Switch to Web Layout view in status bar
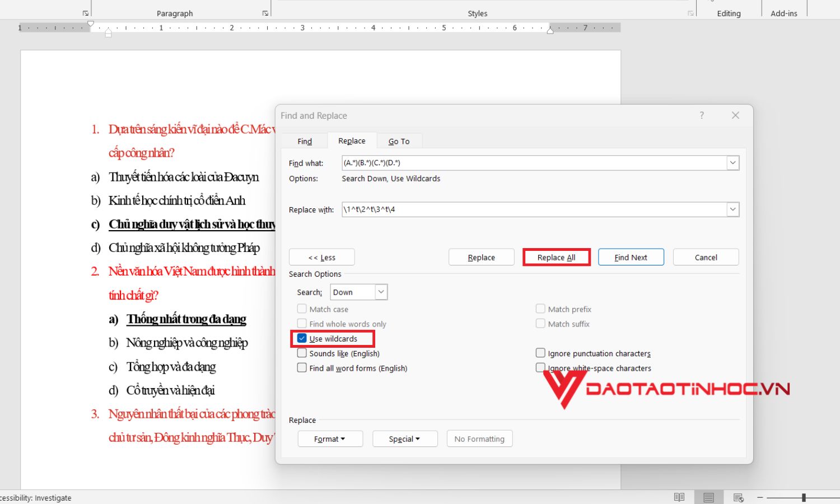The height and width of the screenshot is (504, 840). pos(739,497)
